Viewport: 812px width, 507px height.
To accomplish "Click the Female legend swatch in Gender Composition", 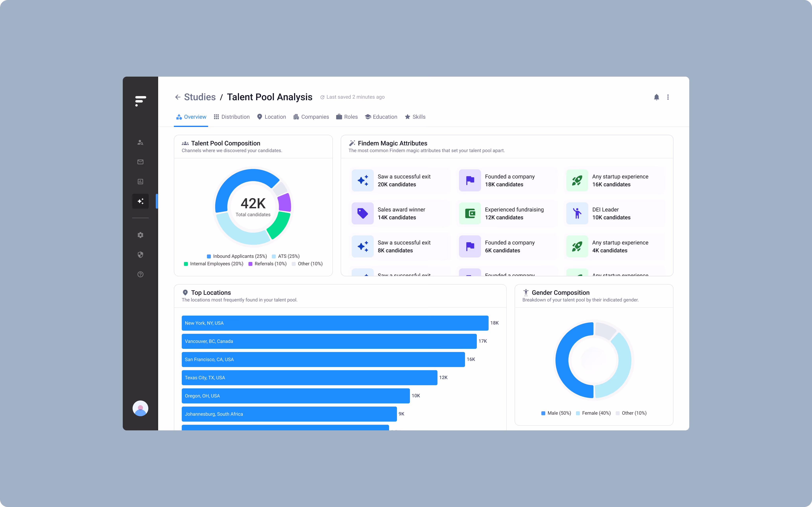I will (578, 413).
